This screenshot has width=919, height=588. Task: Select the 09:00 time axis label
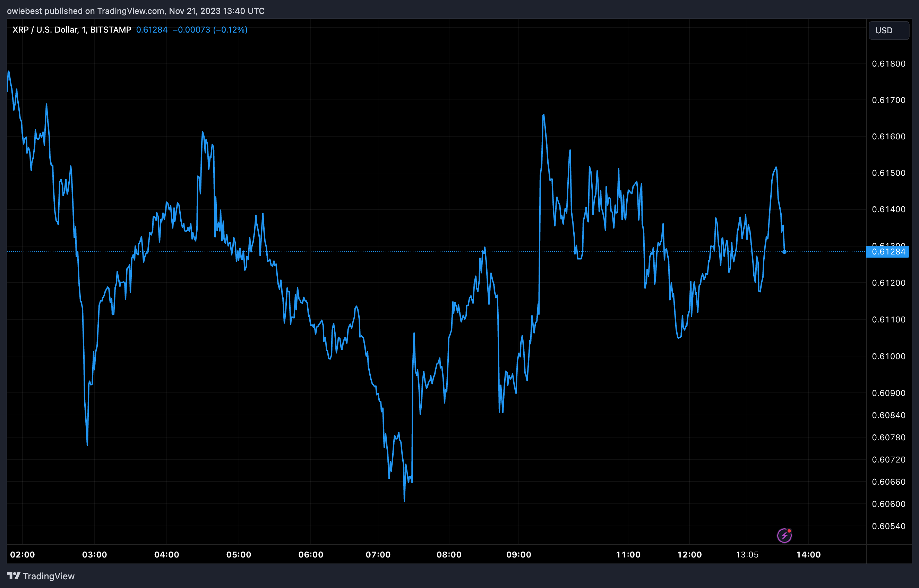(518, 554)
